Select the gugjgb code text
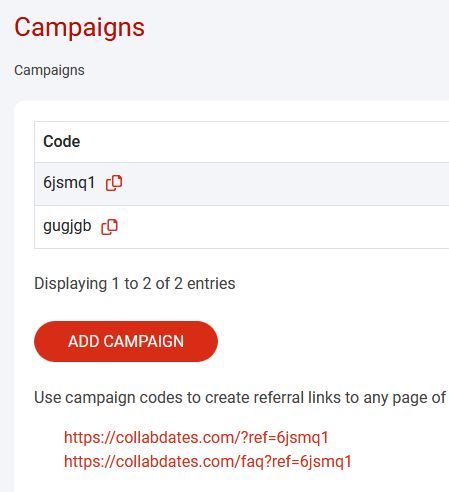 67,227
